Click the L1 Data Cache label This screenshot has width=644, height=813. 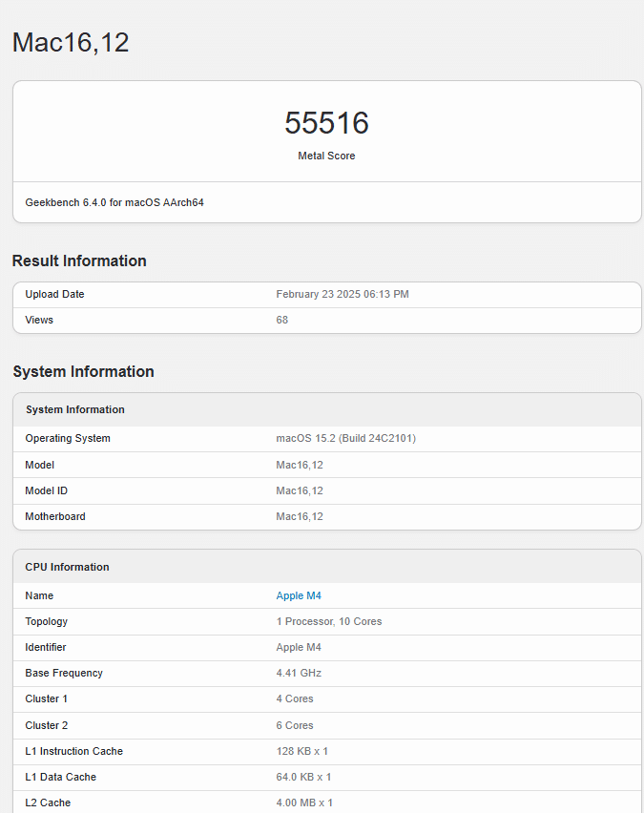point(60,778)
